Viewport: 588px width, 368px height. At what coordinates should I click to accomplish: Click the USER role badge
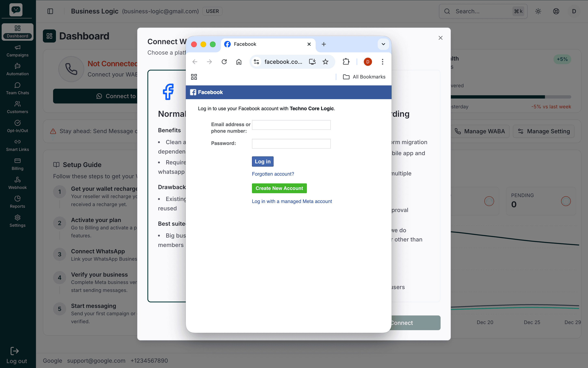pos(212,11)
